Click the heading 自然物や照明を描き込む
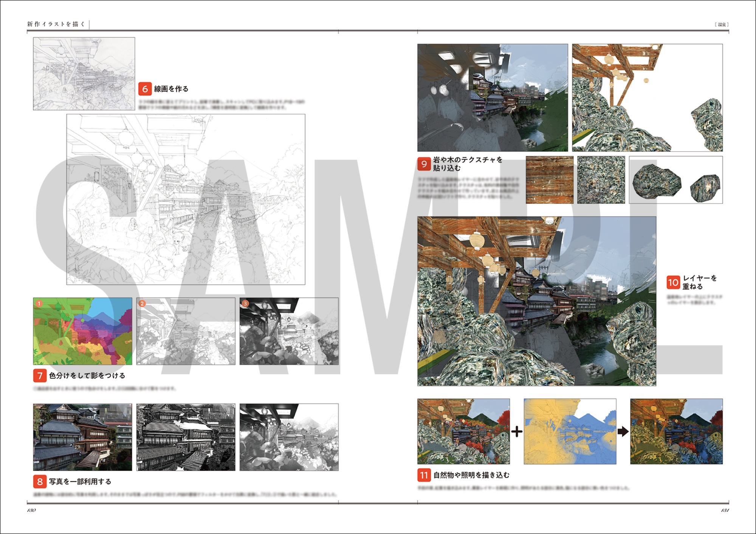The width and height of the screenshot is (756, 534). (471, 475)
